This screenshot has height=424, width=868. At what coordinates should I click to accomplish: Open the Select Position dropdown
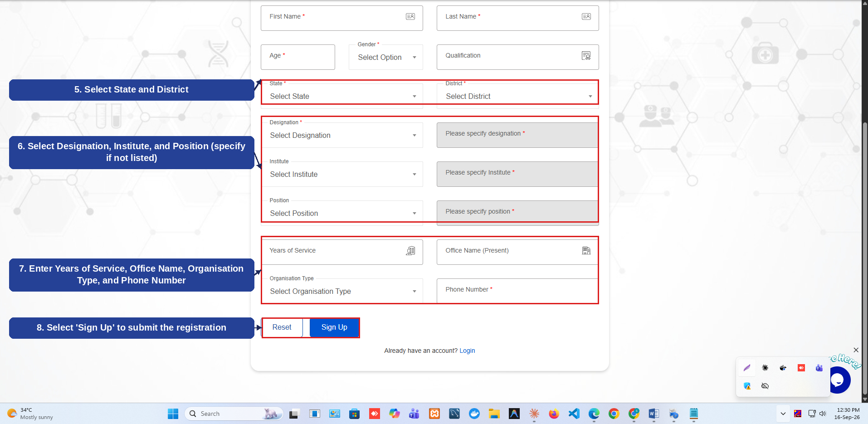click(x=342, y=213)
